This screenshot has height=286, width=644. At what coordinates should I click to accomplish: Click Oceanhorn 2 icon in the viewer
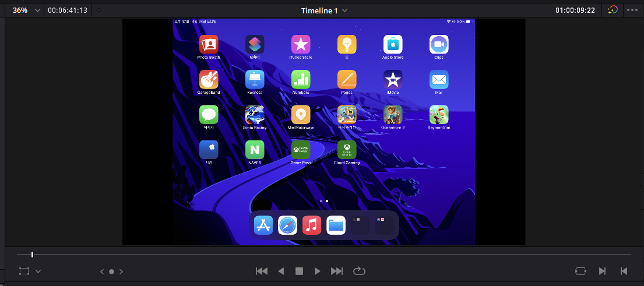393,115
